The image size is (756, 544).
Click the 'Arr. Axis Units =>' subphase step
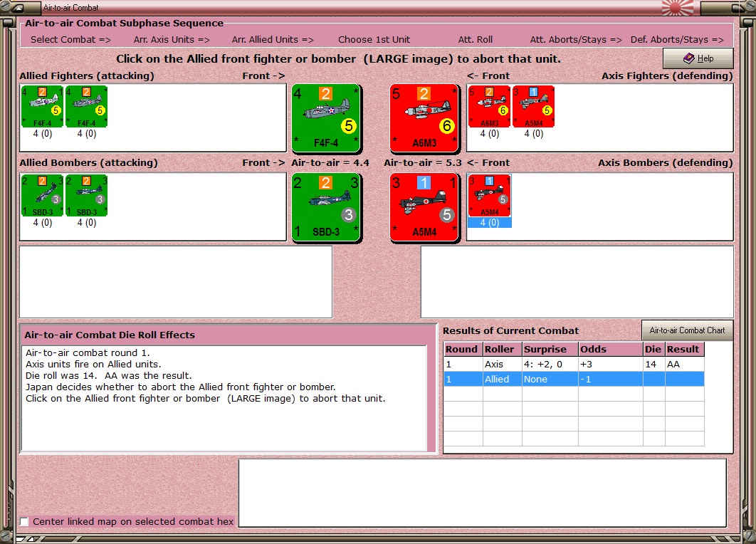[172, 40]
